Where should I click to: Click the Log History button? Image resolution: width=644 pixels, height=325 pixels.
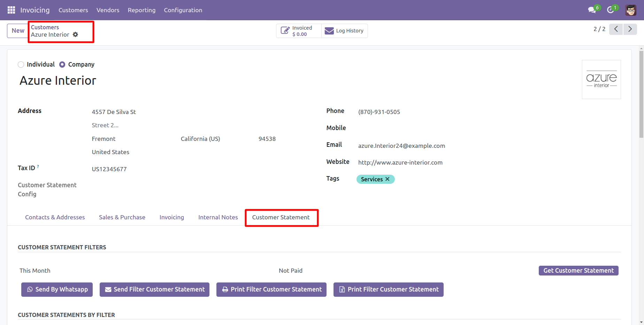click(344, 31)
